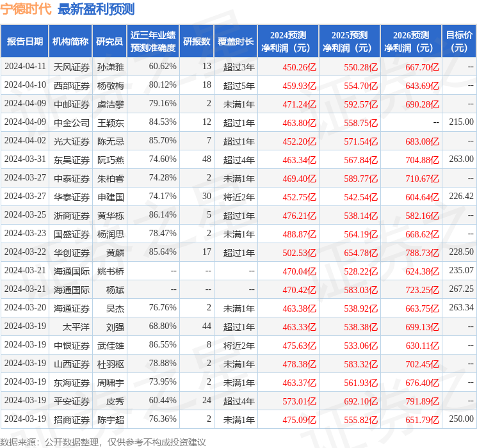Click the 中邮证券 institution cell
Screen dimensions: 477x448
(72, 104)
